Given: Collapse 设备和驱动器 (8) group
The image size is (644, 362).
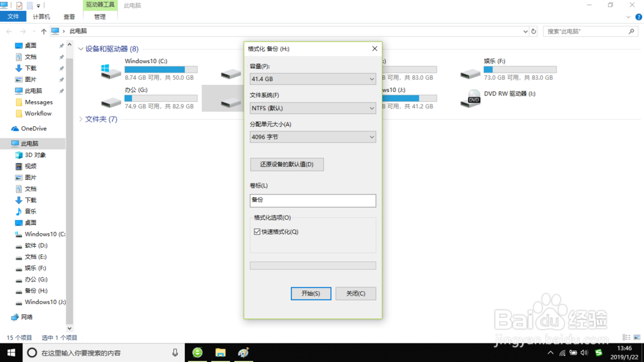Looking at the screenshot, I should (x=81, y=49).
